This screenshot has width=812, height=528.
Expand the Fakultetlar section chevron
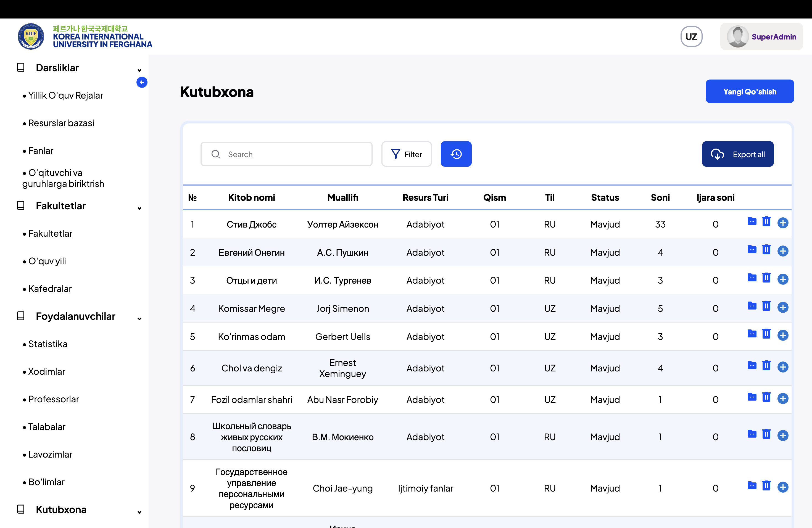(139, 208)
